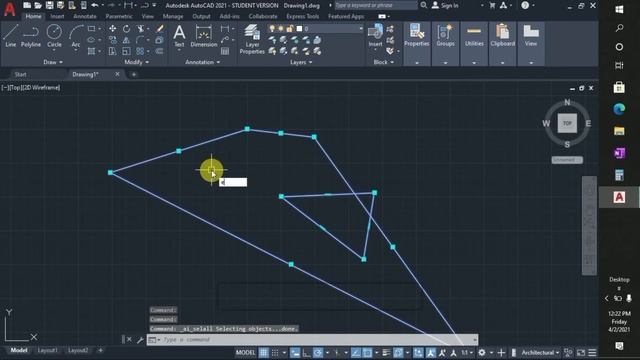Select the Mirror tool in Modify
This screenshot has height=360, width=640.
point(127,40)
